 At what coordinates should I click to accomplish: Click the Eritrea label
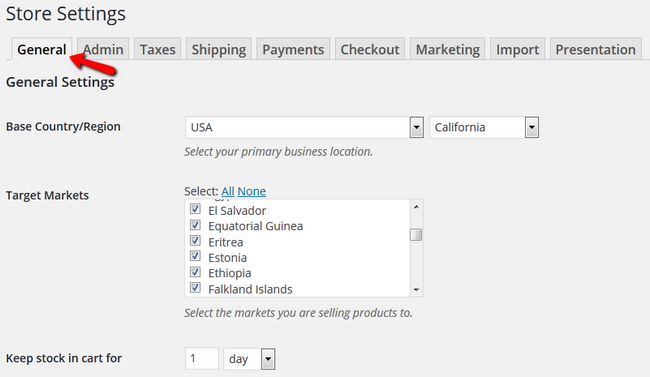click(x=226, y=242)
